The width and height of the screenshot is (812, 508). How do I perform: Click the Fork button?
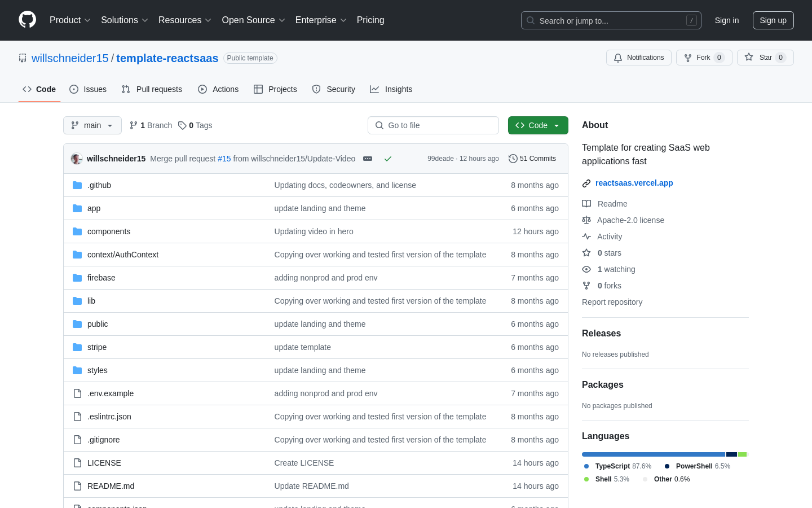pyautogui.click(x=704, y=58)
